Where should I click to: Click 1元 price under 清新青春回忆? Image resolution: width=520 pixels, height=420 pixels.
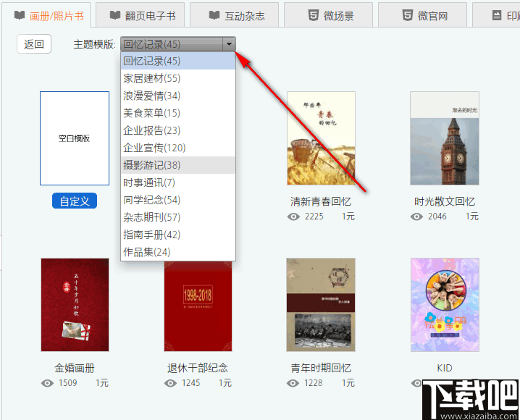point(348,217)
